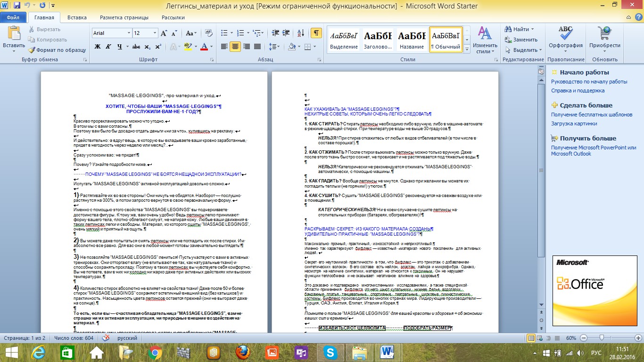Toggle underline formatting (Ч)

pos(120,47)
